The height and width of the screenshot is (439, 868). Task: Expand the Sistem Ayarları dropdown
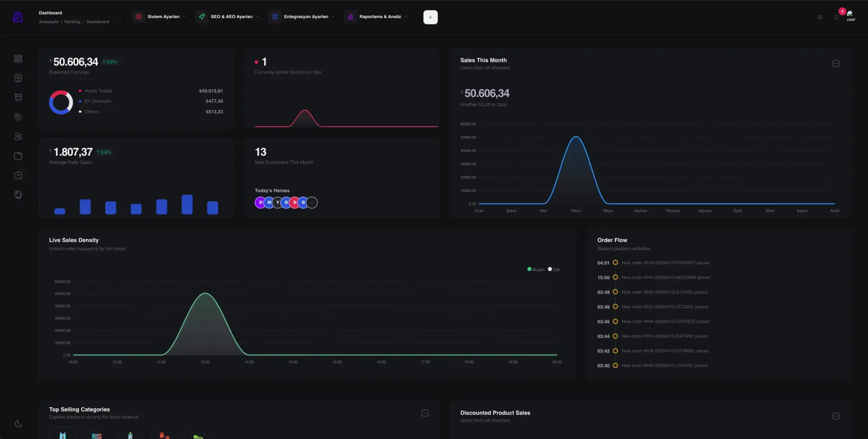160,17
